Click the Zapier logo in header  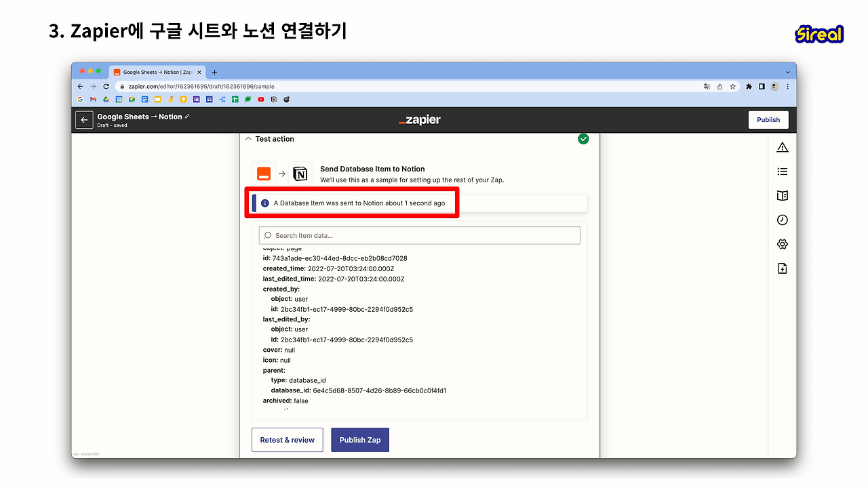tap(420, 120)
